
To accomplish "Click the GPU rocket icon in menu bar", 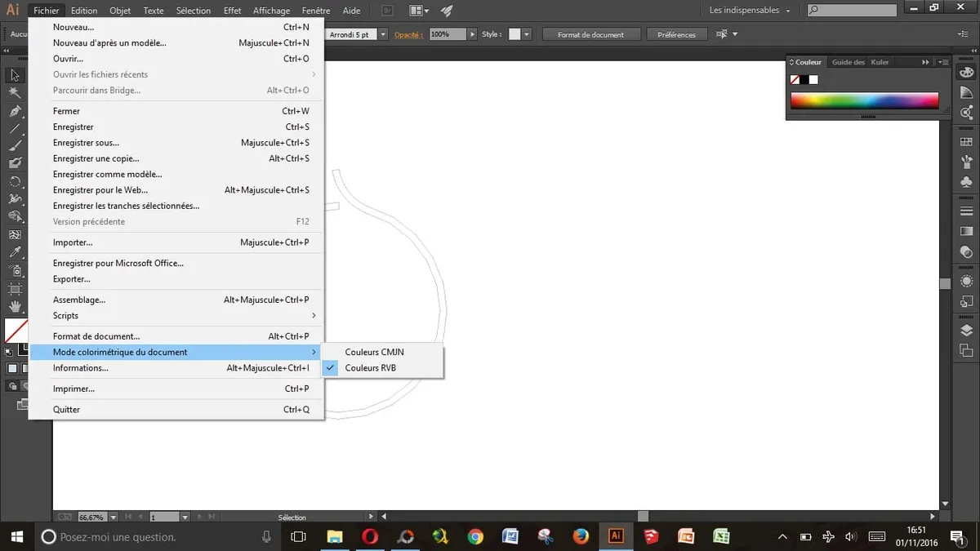I will (x=447, y=11).
